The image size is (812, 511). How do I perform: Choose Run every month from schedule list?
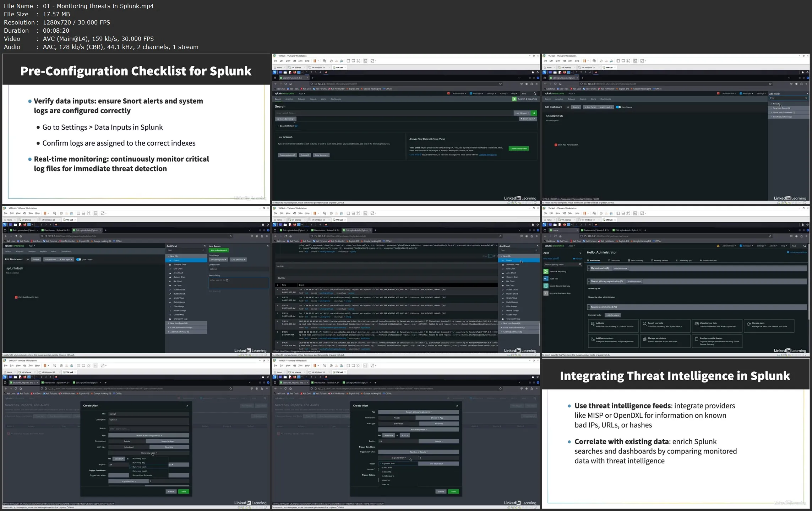140,471
